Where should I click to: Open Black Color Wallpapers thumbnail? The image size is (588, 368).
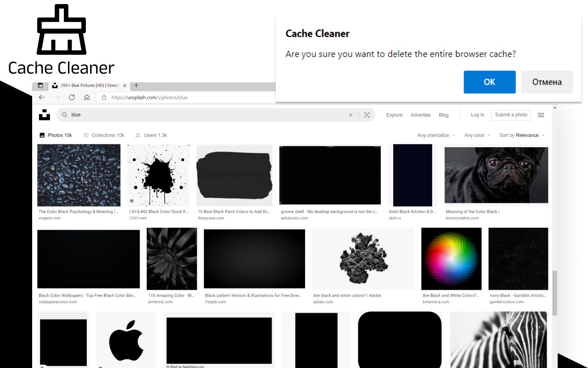coord(88,259)
